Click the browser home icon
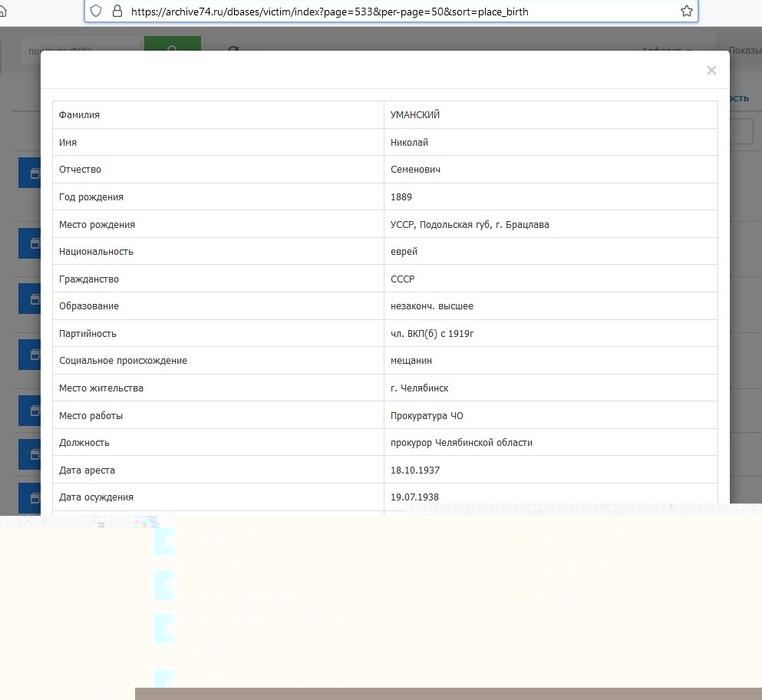The image size is (762, 700). click(x=4, y=12)
